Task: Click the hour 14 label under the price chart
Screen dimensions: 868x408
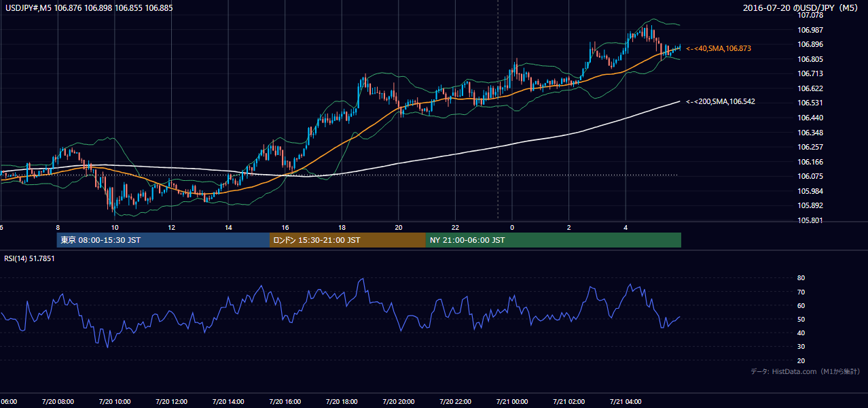Action: click(228, 227)
